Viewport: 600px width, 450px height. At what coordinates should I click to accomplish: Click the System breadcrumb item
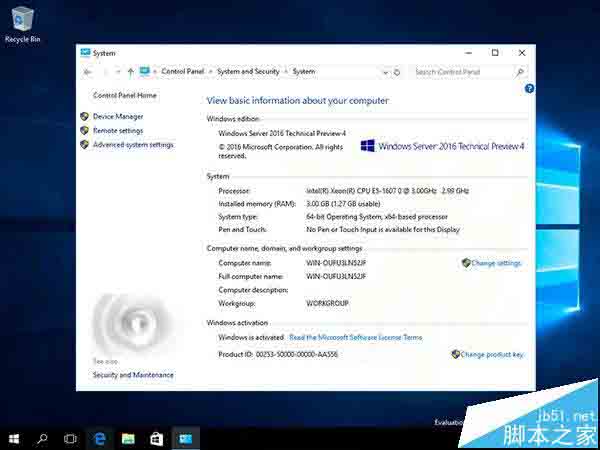304,71
